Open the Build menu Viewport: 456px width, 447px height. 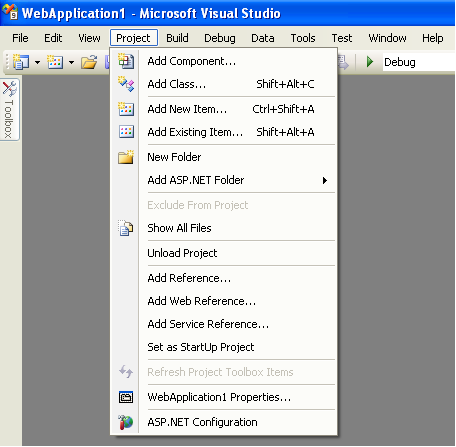coord(177,38)
